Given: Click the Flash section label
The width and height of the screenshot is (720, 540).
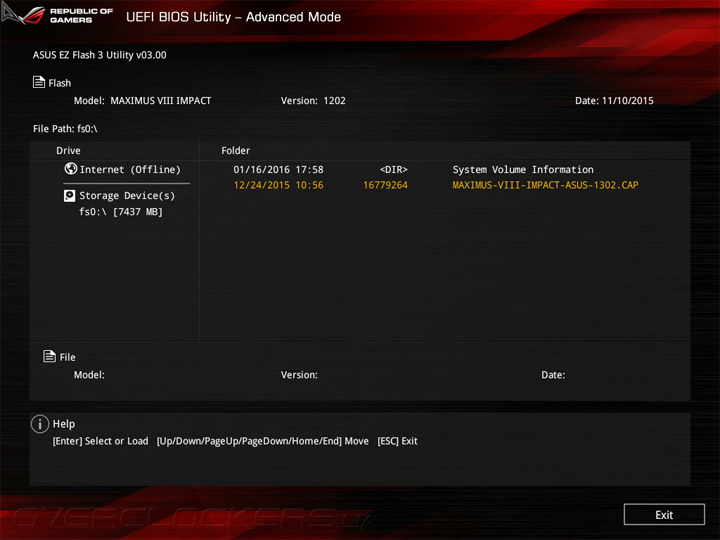Looking at the screenshot, I should [60, 83].
